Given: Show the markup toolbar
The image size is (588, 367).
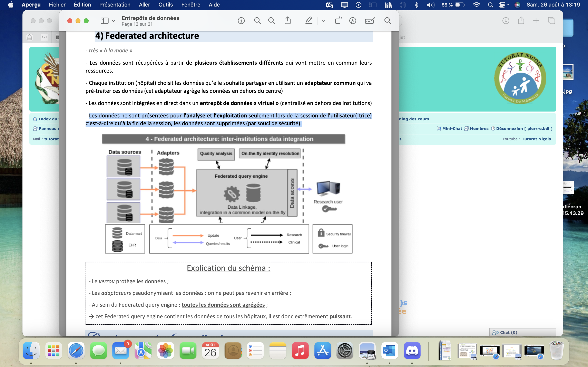Looking at the screenshot, I should tap(353, 21).
